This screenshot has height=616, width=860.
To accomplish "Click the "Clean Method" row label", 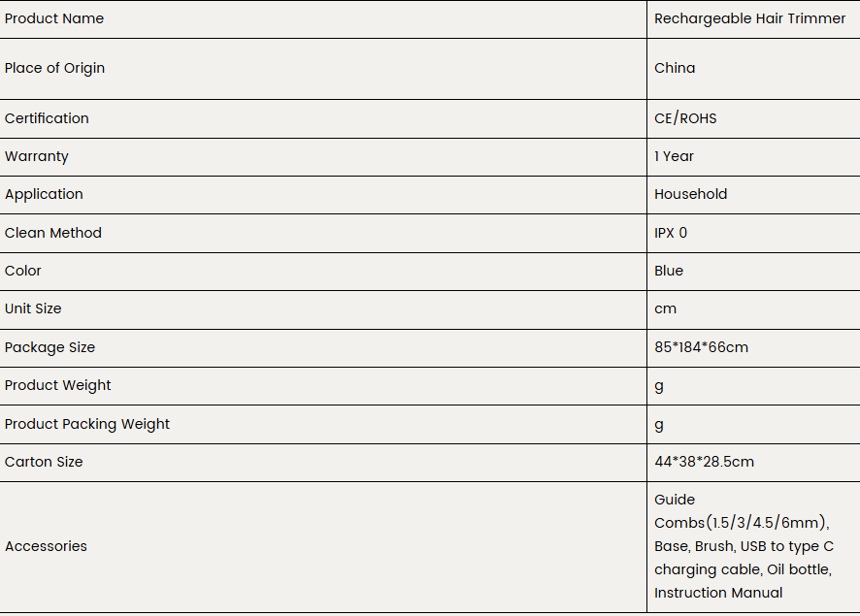I will pos(53,233).
